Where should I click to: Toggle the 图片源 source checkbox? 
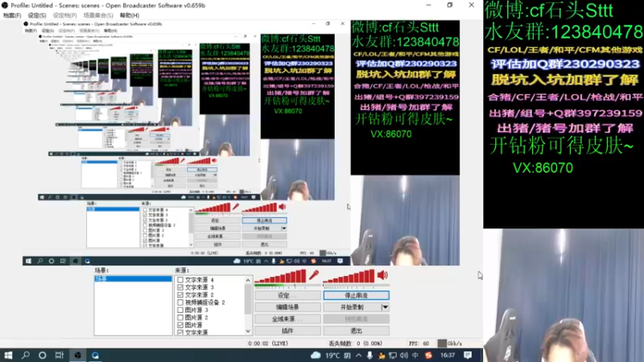[x=180, y=325]
